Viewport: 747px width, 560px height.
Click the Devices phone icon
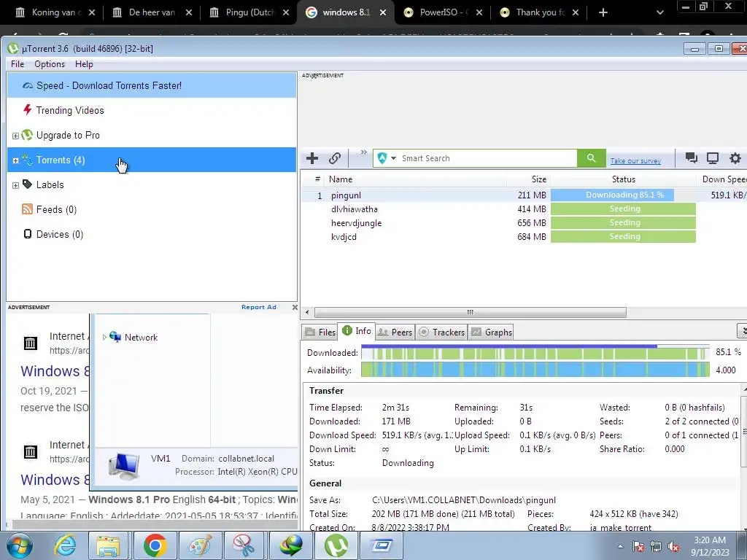click(x=28, y=234)
